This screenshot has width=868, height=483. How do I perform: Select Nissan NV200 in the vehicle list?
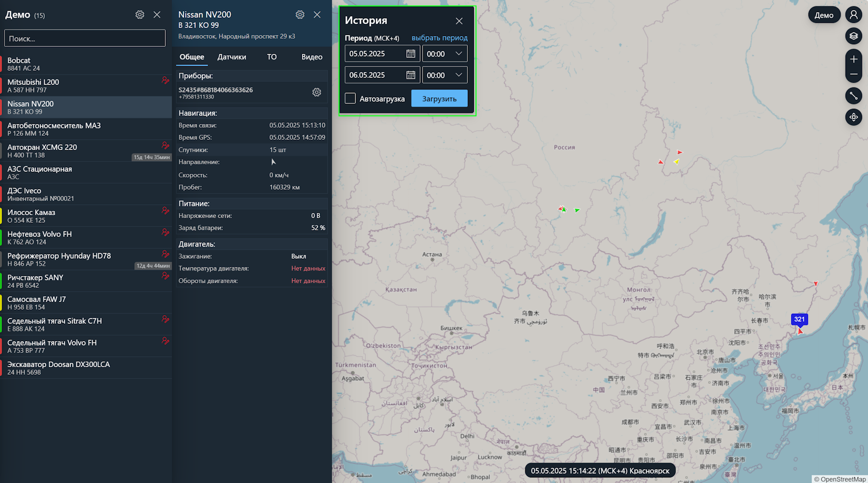click(86, 107)
